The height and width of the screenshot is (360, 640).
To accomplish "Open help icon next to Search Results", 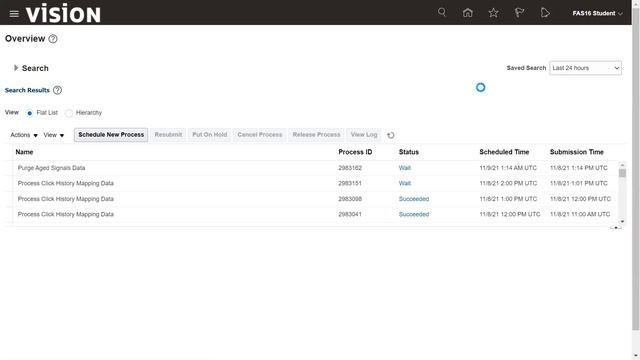I will point(58,90).
